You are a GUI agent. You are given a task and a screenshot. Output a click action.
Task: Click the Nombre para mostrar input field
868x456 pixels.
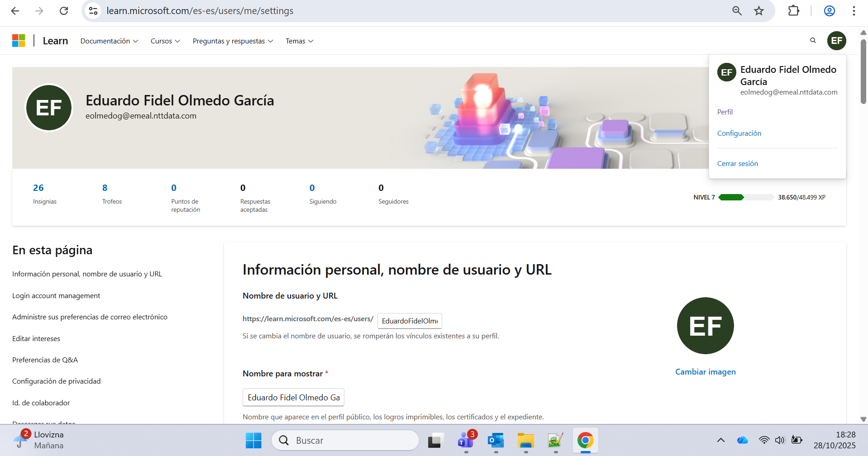(x=293, y=397)
